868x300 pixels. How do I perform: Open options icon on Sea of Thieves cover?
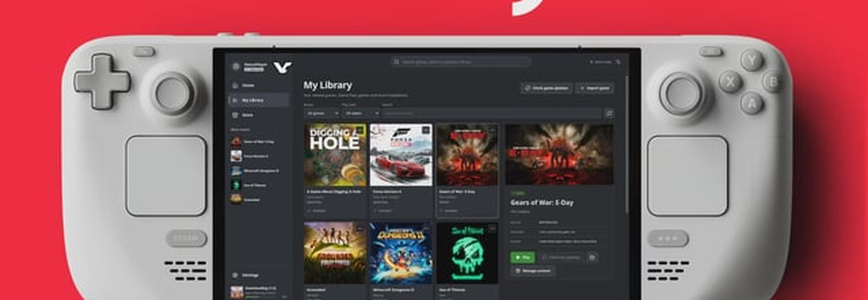pos(492,229)
